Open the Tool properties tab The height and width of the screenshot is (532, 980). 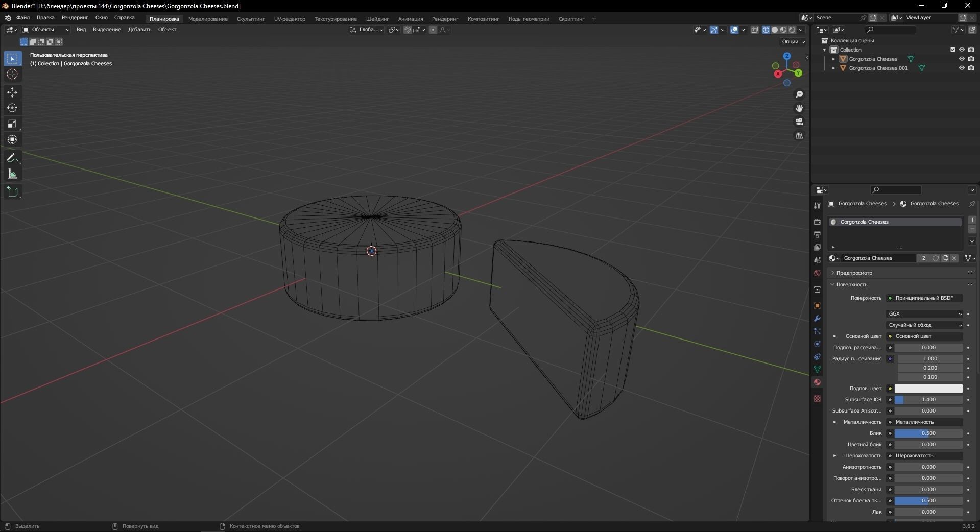pyautogui.click(x=817, y=206)
